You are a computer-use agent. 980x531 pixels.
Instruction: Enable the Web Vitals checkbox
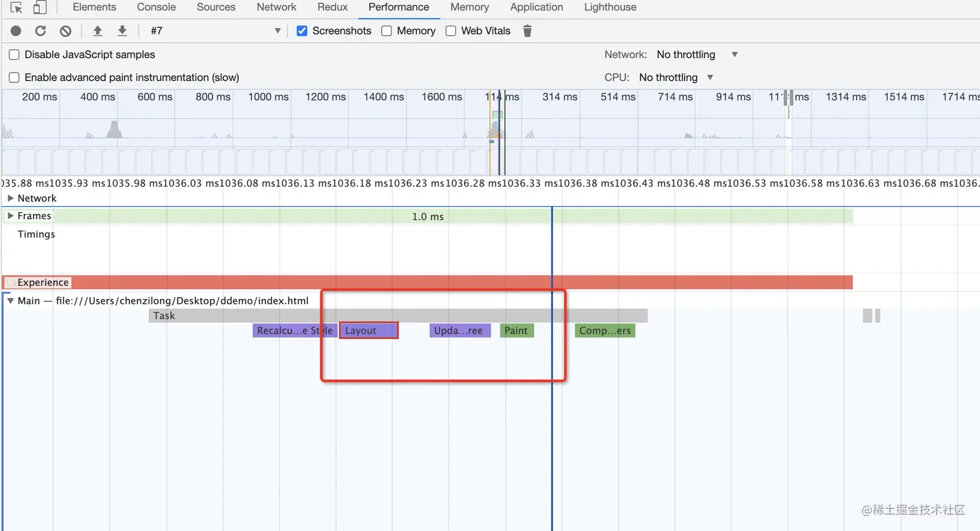(451, 30)
